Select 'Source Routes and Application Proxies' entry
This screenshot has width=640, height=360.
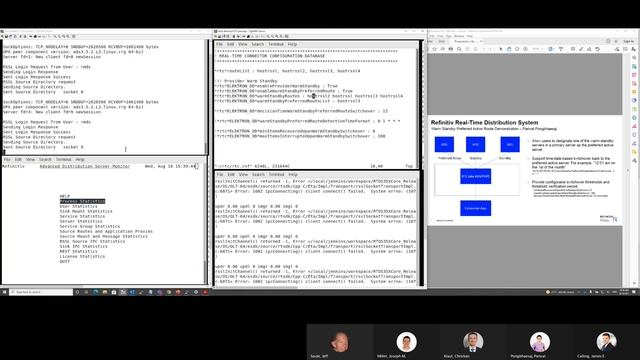pos(106,231)
